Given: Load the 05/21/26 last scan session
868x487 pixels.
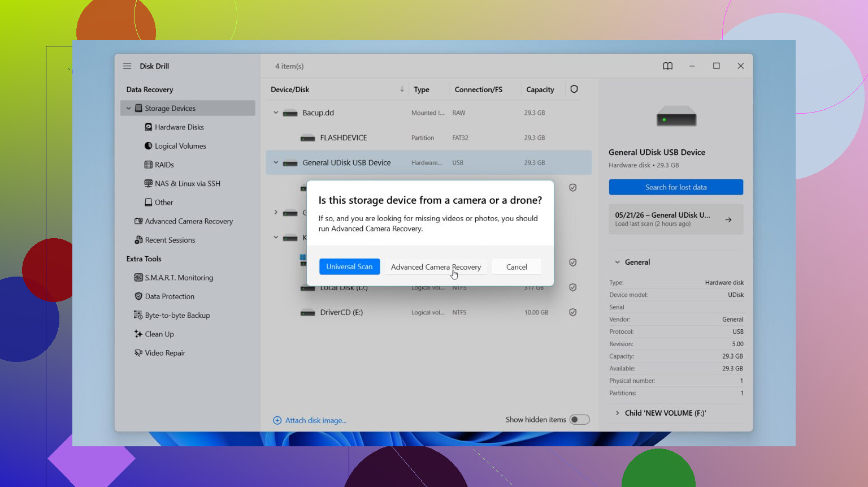Looking at the screenshot, I should (676, 219).
